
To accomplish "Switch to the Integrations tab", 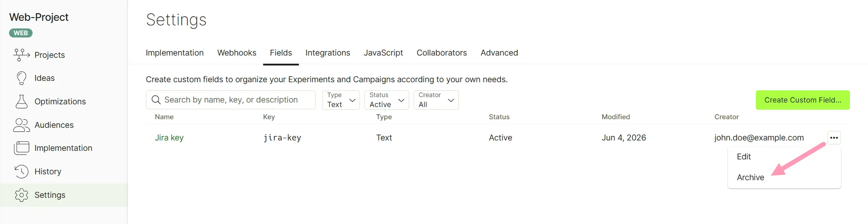I will (x=328, y=53).
